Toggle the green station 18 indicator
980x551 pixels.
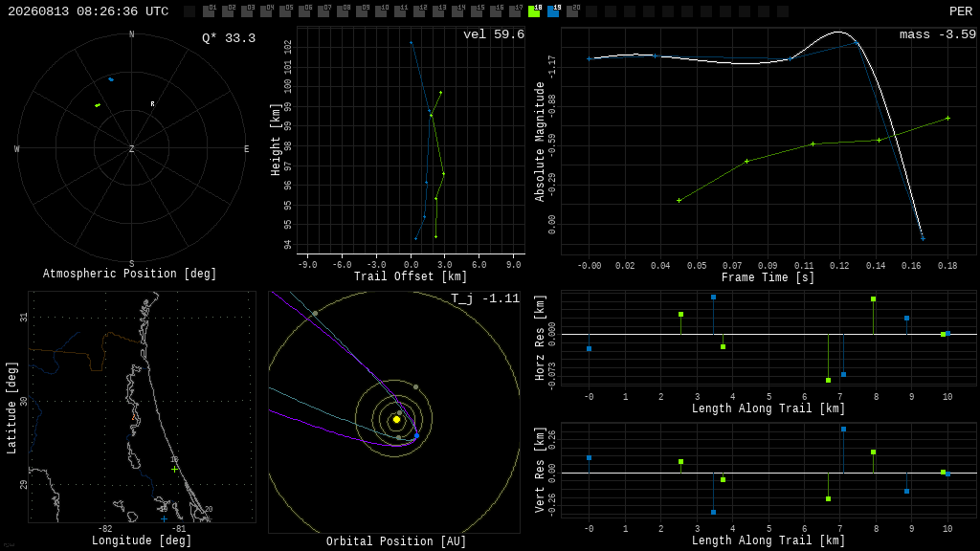pyautogui.click(x=534, y=11)
